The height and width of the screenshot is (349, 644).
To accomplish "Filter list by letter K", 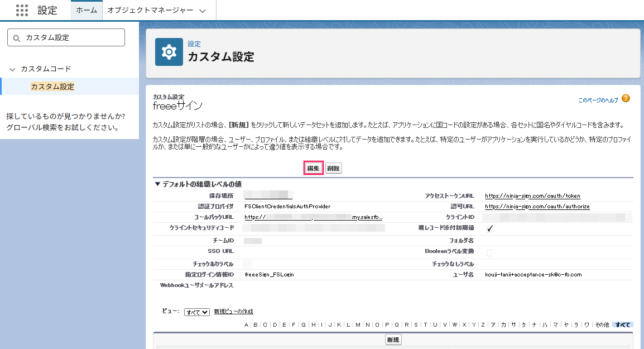I will coord(339,325).
